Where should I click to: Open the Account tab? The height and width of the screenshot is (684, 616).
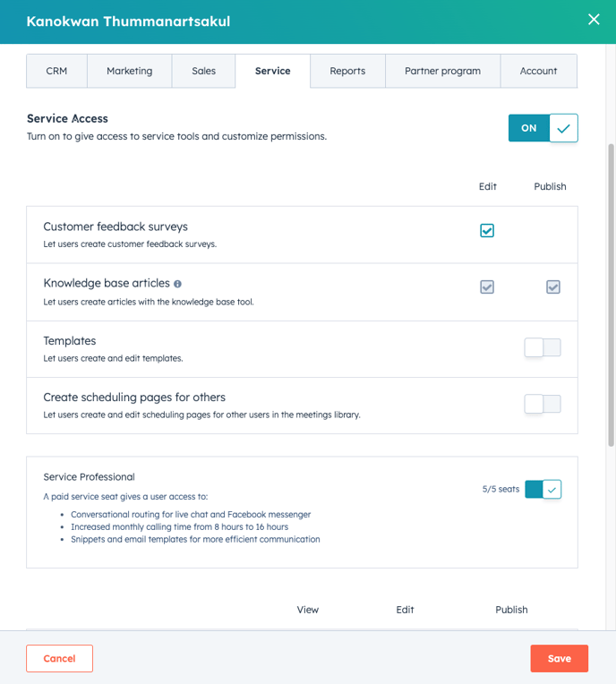[x=538, y=71]
